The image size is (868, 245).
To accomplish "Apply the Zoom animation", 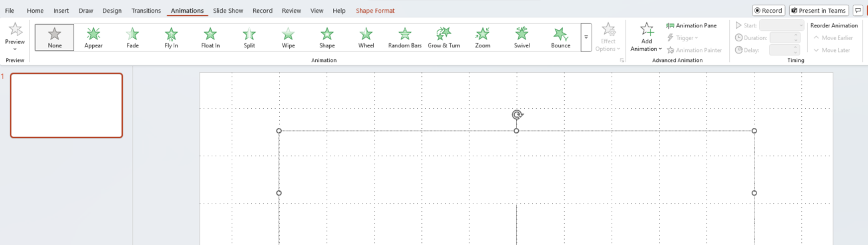I will point(483,38).
